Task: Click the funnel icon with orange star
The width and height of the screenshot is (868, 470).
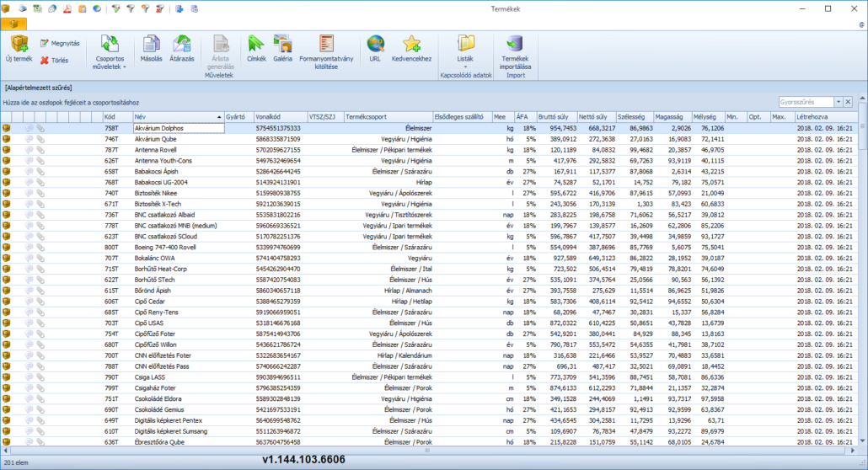Action: pyautogui.click(x=145, y=9)
